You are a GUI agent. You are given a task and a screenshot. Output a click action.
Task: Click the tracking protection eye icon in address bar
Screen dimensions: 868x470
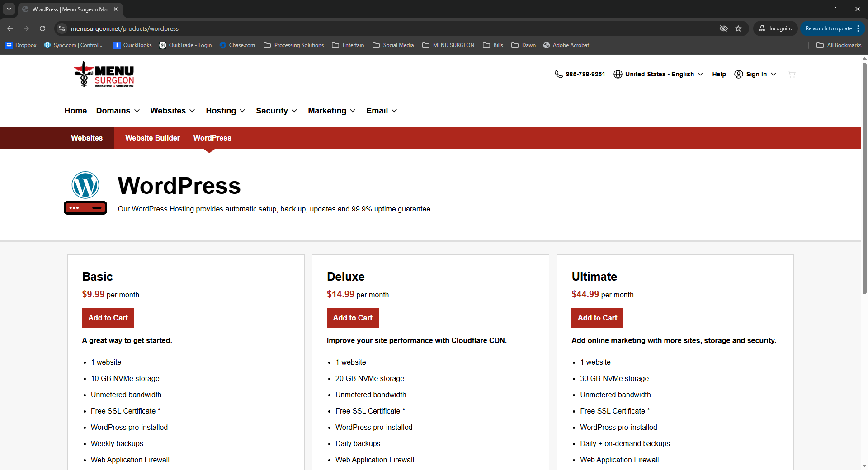(x=724, y=28)
